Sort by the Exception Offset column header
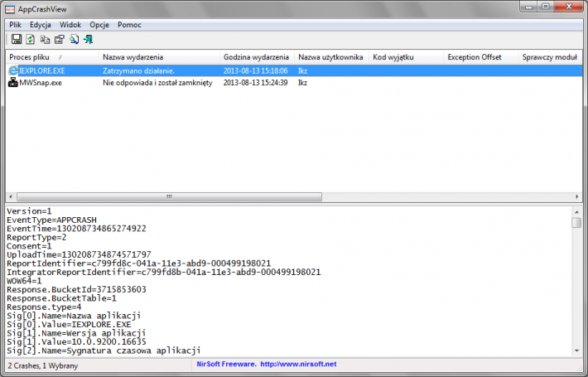Screen dimensions: 588x377 point(480,57)
